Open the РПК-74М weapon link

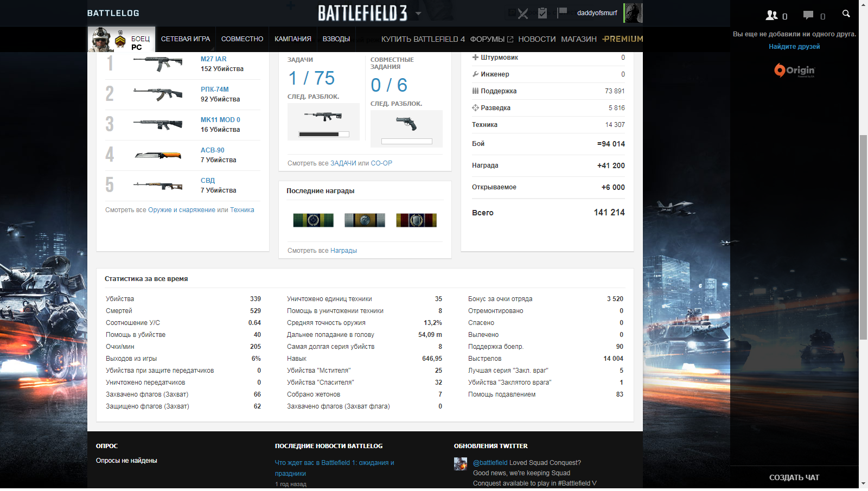click(215, 90)
